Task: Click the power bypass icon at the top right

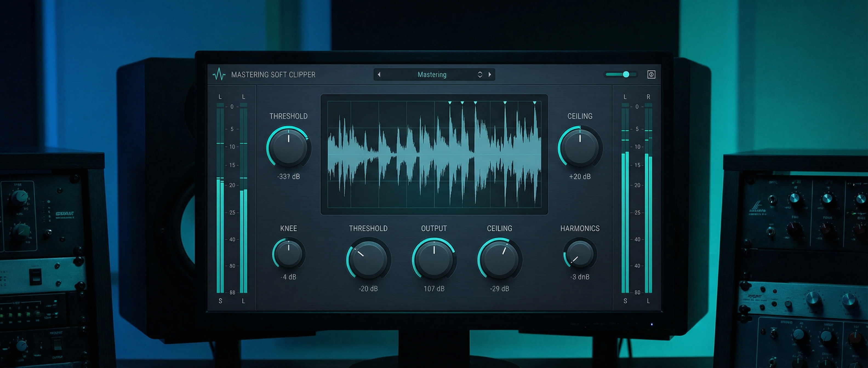Action: click(x=651, y=74)
